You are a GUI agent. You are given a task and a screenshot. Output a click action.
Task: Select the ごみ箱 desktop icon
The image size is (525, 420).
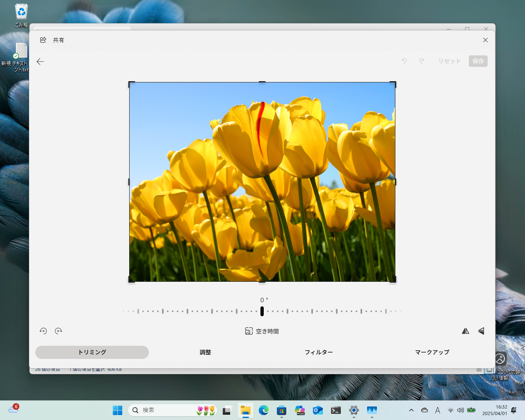pyautogui.click(x=21, y=16)
